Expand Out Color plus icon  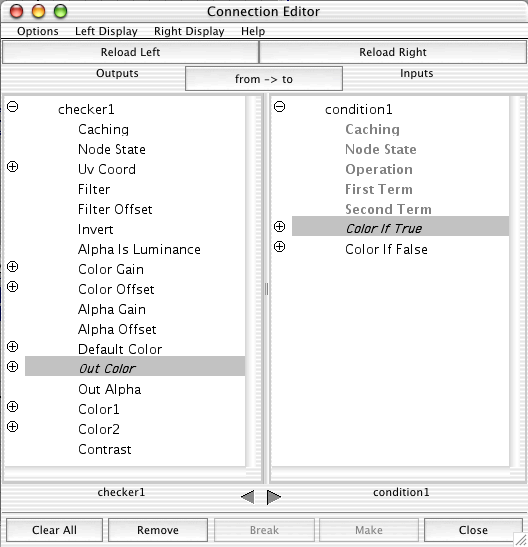pos(13,366)
